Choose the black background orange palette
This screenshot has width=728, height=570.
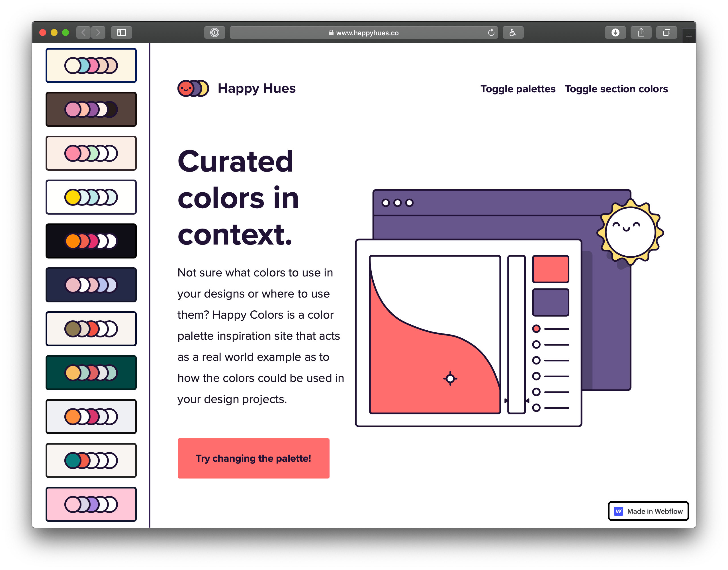(91, 241)
